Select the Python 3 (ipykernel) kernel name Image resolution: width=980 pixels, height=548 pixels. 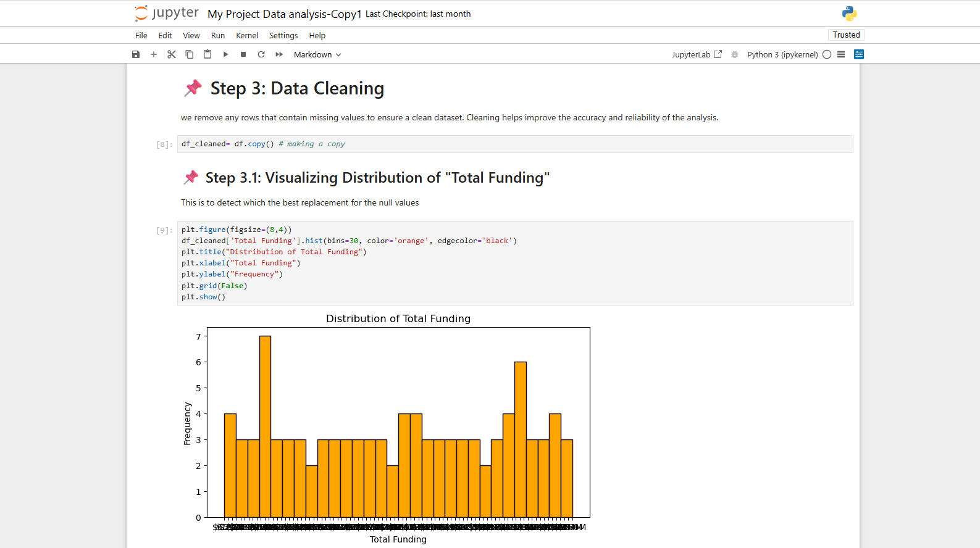[782, 54]
